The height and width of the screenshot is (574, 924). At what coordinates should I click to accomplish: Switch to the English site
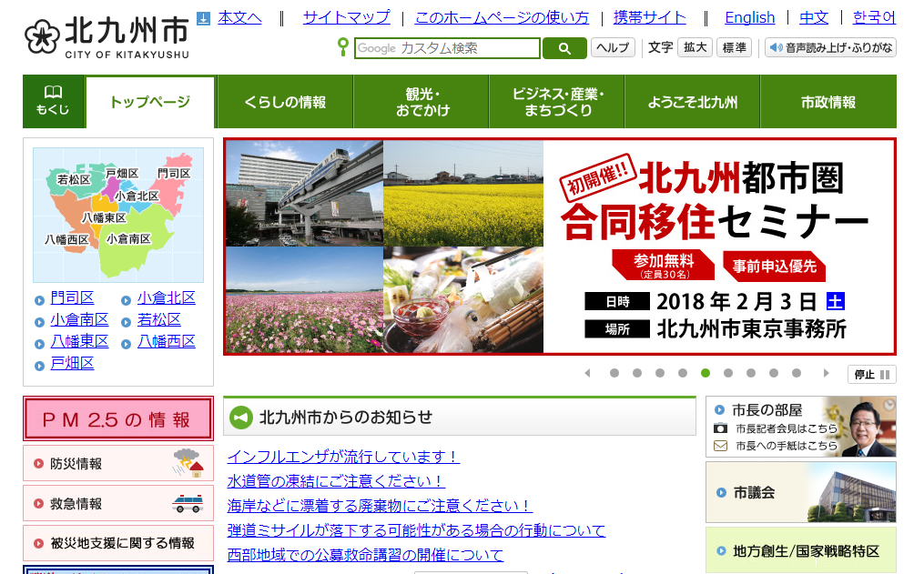coord(749,17)
